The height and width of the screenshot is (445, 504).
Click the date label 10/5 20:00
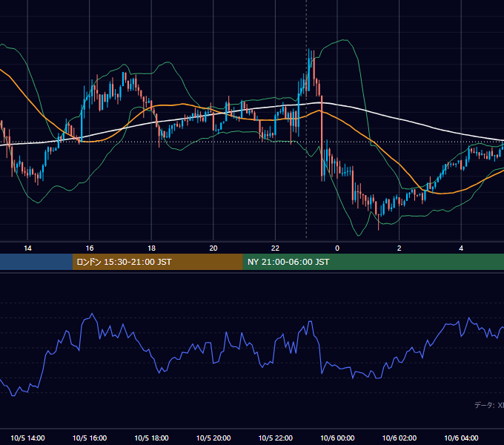tap(213, 438)
